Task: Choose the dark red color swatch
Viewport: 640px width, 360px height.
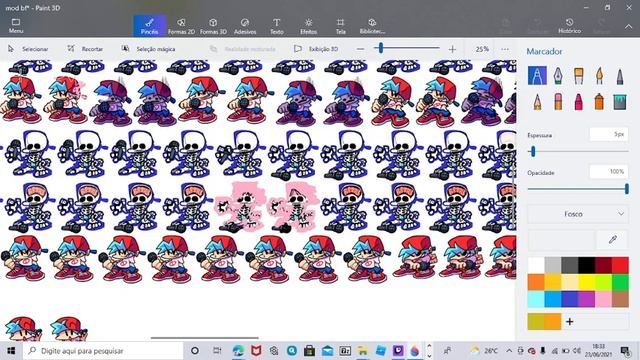Action: click(x=603, y=265)
